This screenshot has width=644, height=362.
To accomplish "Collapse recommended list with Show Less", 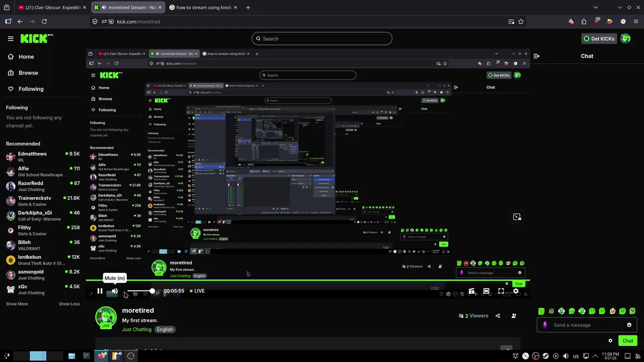I will (x=69, y=304).
